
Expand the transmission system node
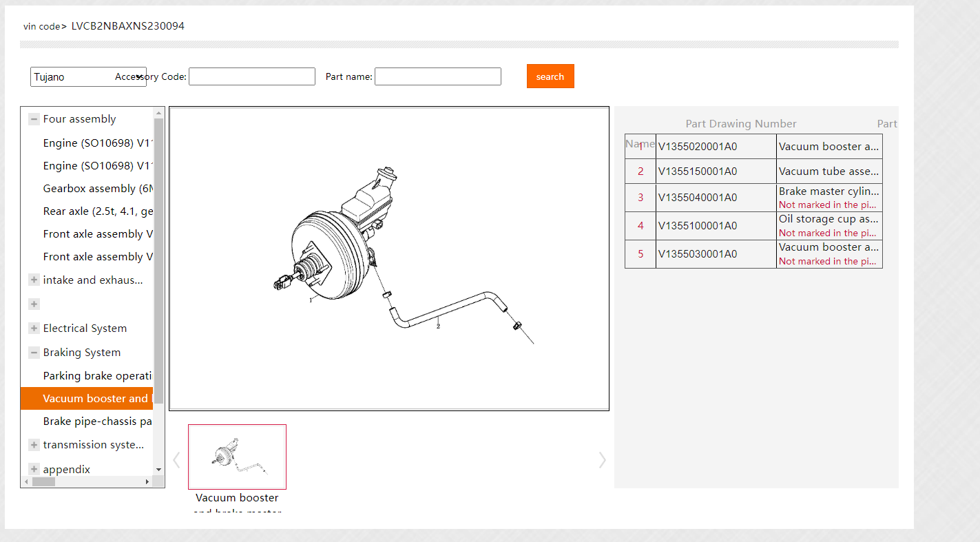pos(34,445)
